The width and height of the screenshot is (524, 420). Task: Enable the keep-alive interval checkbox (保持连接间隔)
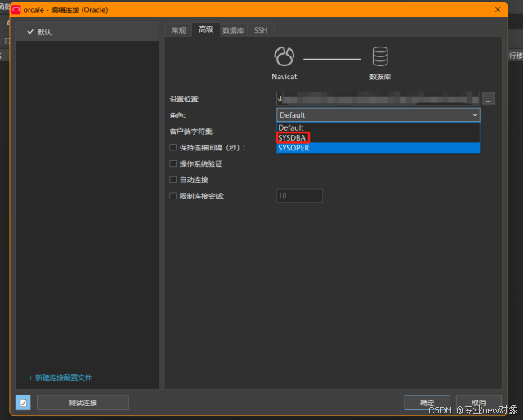[x=173, y=147]
